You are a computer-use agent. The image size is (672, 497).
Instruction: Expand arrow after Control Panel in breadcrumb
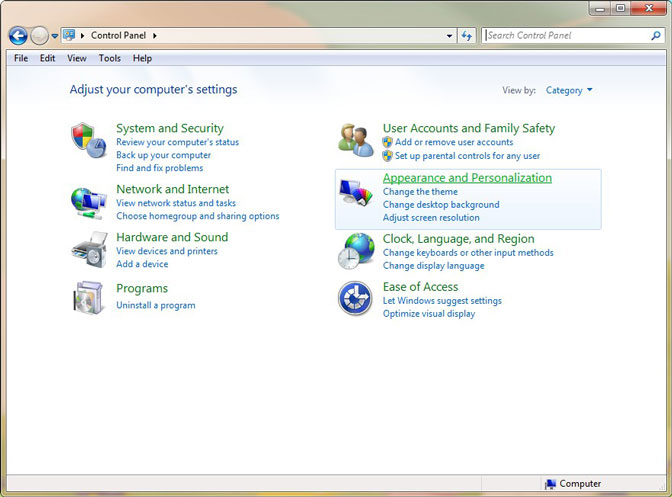coord(155,36)
